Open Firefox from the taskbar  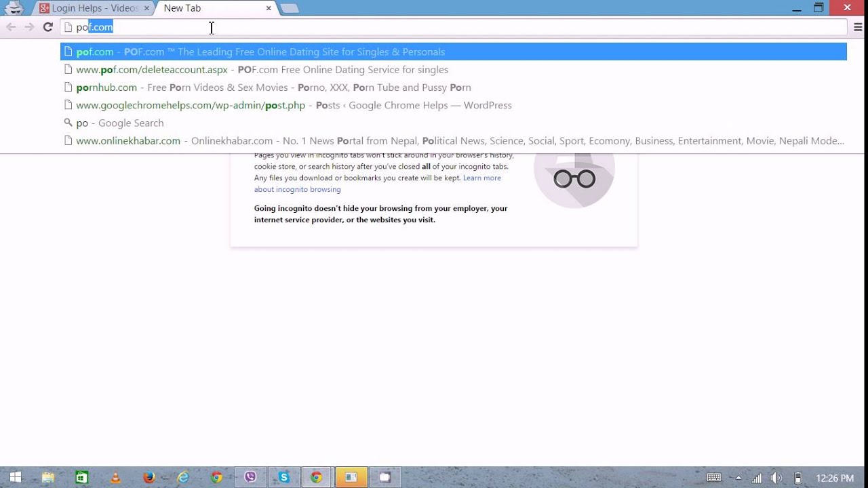[149, 477]
